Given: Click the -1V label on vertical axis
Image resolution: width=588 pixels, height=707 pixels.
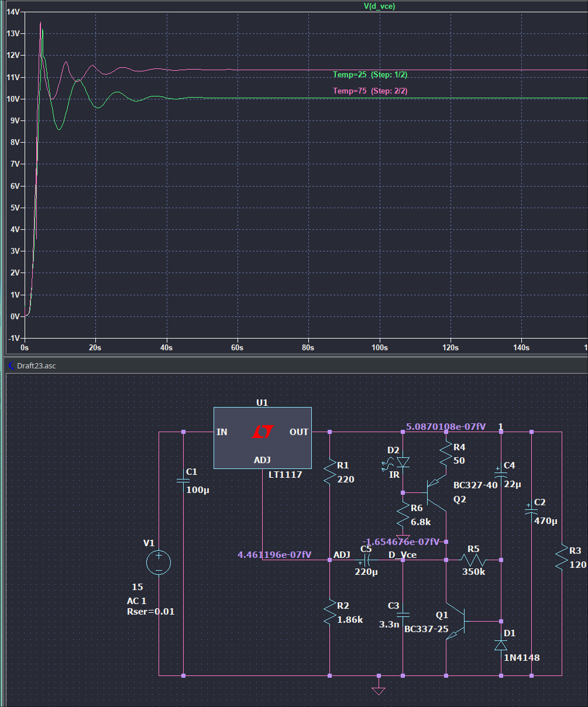Looking at the screenshot, I should pos(15,338).
